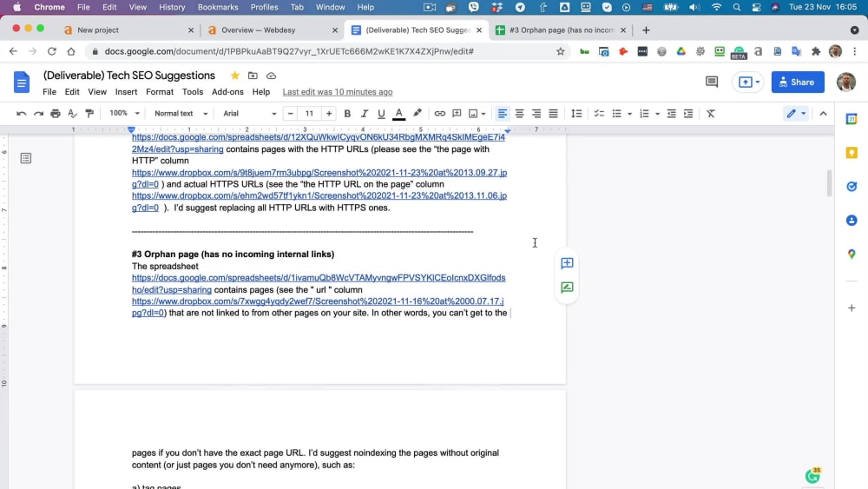Expand the Normal text styles dropdown
868x489 pixels.
pyautogui.click(x=181, y=114)
